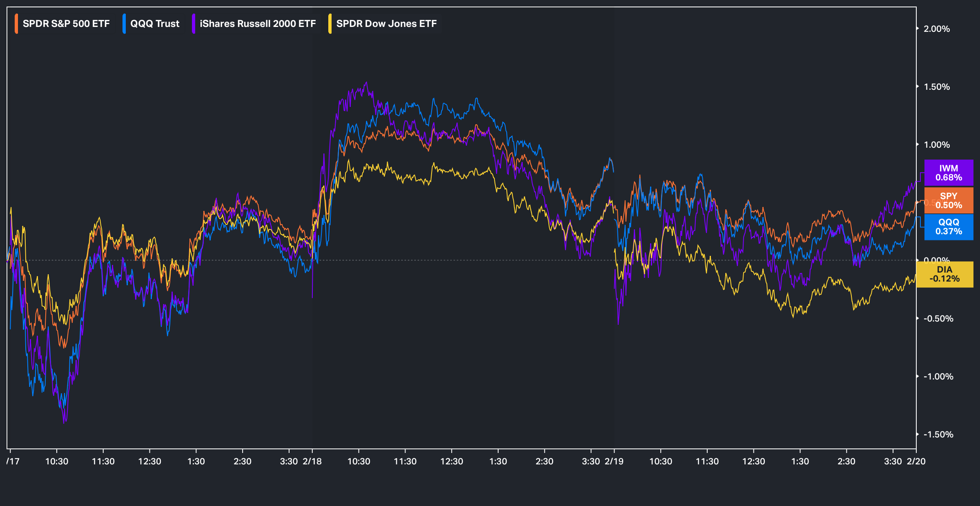This screenshot has width=980, height=506.
Task: Click the 2.00% label on percent axis
Action: pyautogui.click(x=937, y=29)
